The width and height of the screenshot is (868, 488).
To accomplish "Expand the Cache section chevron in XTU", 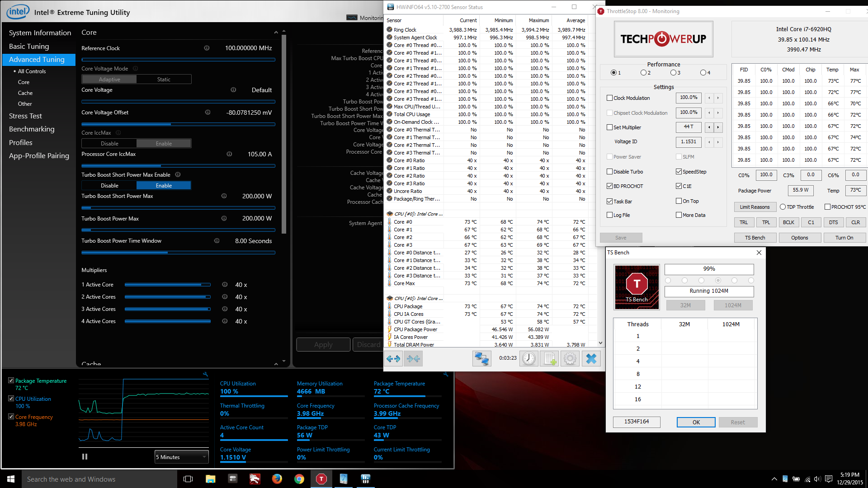I will click(276, 364).
